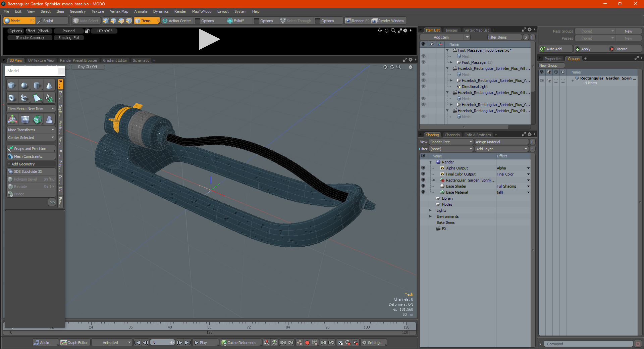
Task: Select the Cone primitive tool
Action: (x=49, y=86)
